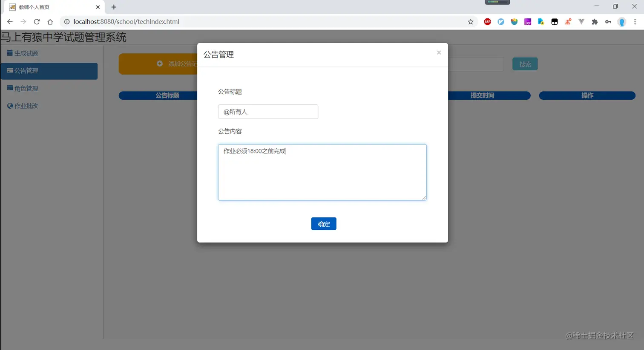Confirm the announcement with 确定 button
The image size is (644, 350).
point(324,224)
